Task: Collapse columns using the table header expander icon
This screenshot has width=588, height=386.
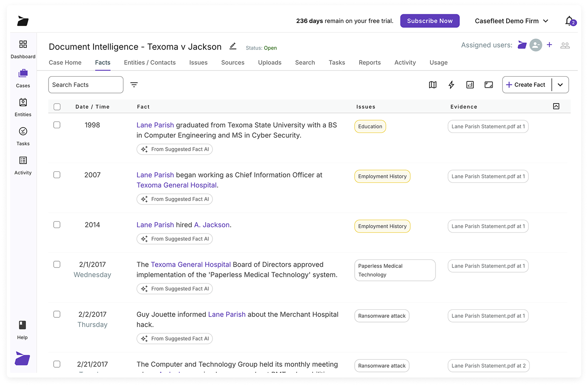Action: pos(556,107)
